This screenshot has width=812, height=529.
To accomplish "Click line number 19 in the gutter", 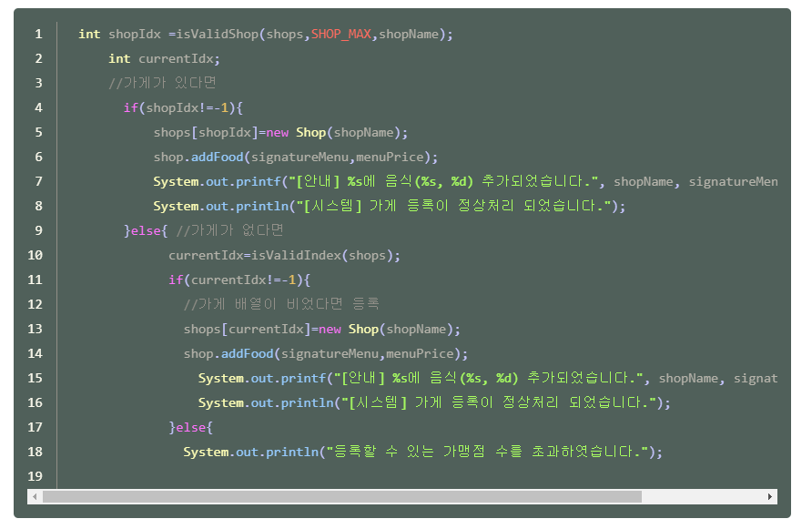I will coord(38,476).
